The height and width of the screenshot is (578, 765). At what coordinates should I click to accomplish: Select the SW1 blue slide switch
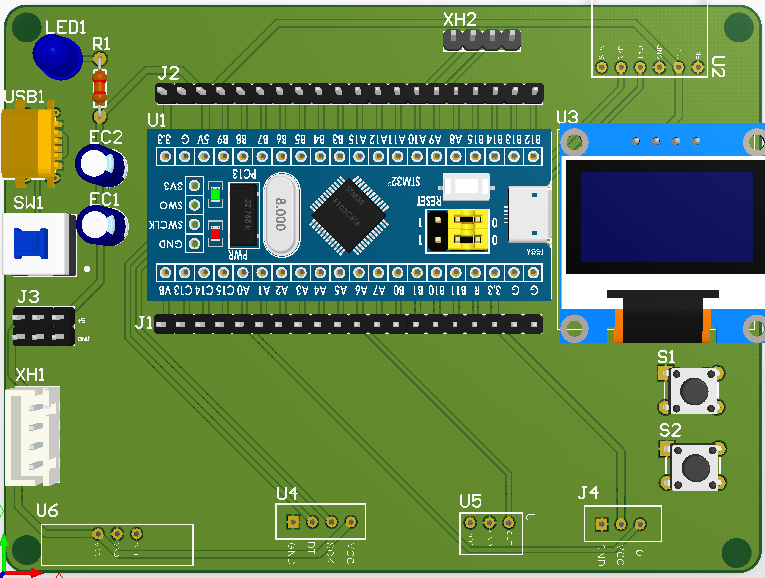click(39, 244)
